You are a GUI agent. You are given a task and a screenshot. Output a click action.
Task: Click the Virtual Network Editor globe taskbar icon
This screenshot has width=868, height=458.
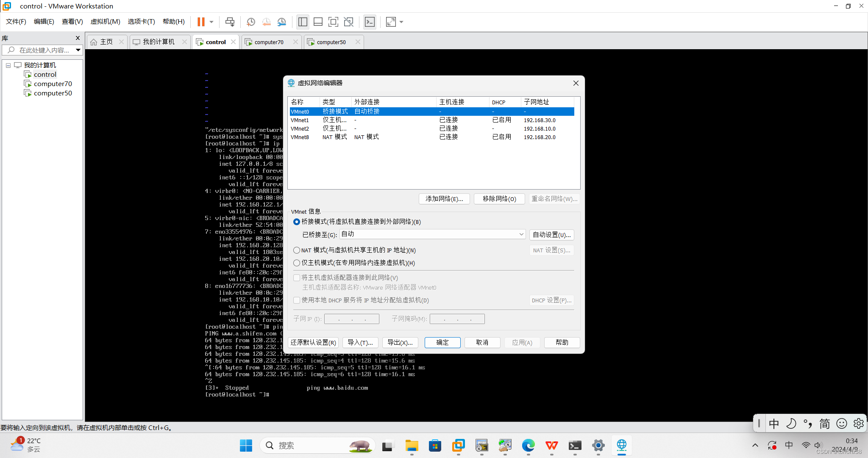click(x=621, y=445)
